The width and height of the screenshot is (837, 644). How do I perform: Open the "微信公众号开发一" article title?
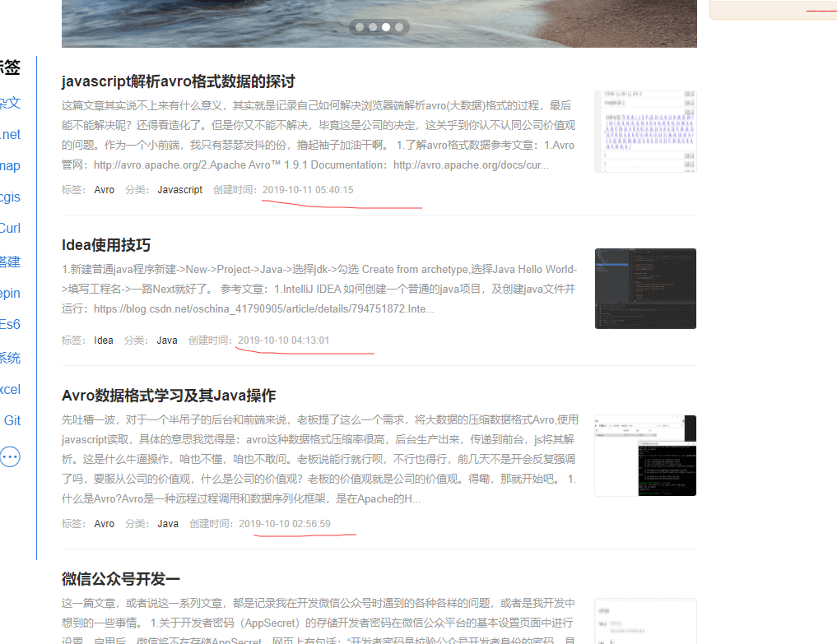120,579
